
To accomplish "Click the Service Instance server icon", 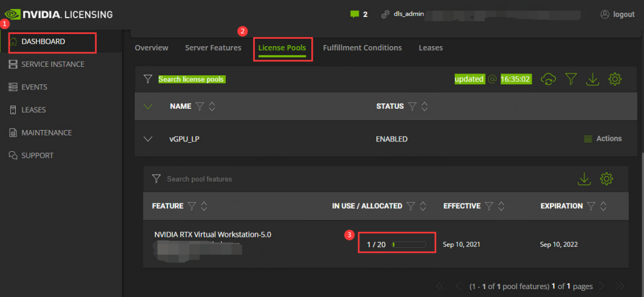I will pos(13,64).
